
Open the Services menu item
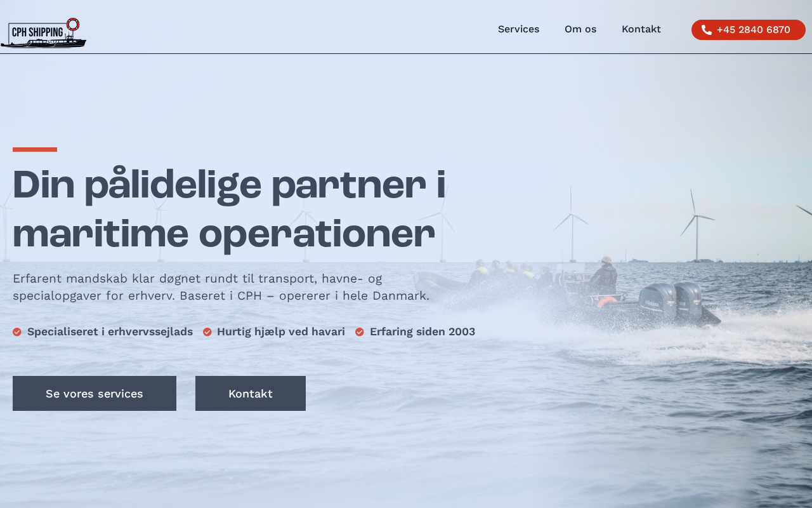518,29
